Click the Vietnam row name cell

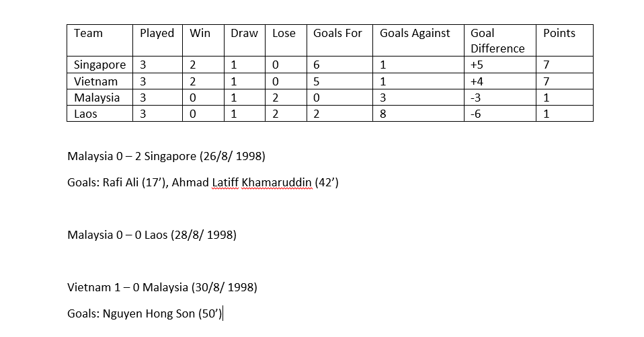coord(99,81)
